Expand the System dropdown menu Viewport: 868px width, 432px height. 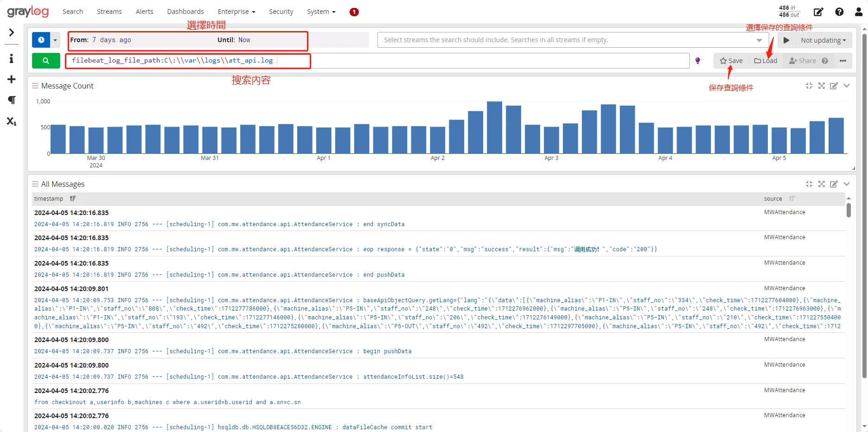coord(321,12)
